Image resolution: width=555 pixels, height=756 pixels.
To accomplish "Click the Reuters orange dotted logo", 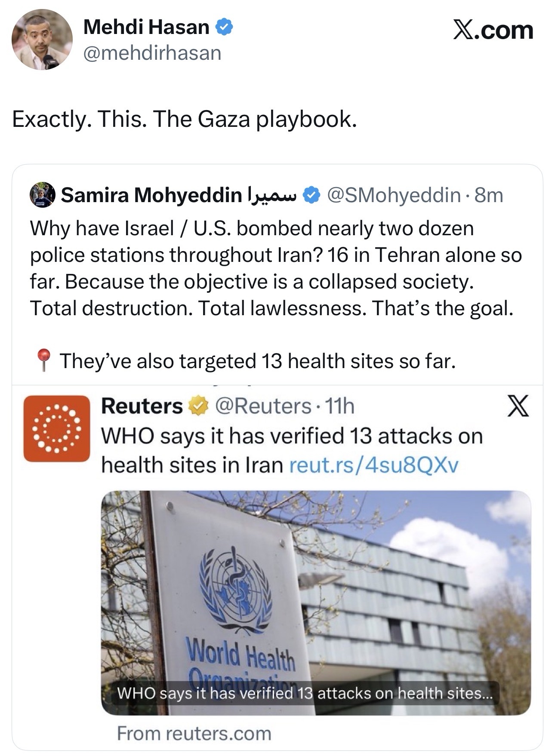I will [x=57, y=428].
